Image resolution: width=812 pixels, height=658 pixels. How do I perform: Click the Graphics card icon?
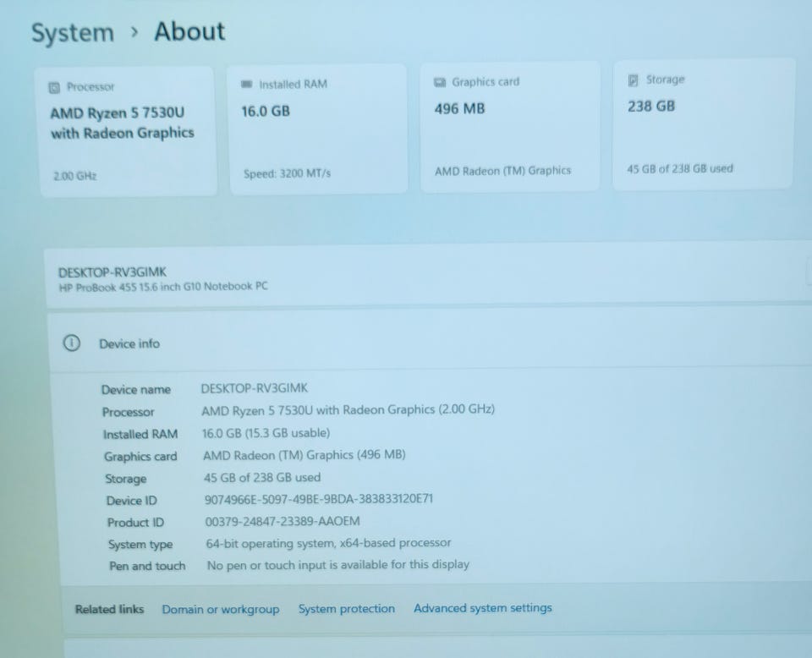point(440,82)
